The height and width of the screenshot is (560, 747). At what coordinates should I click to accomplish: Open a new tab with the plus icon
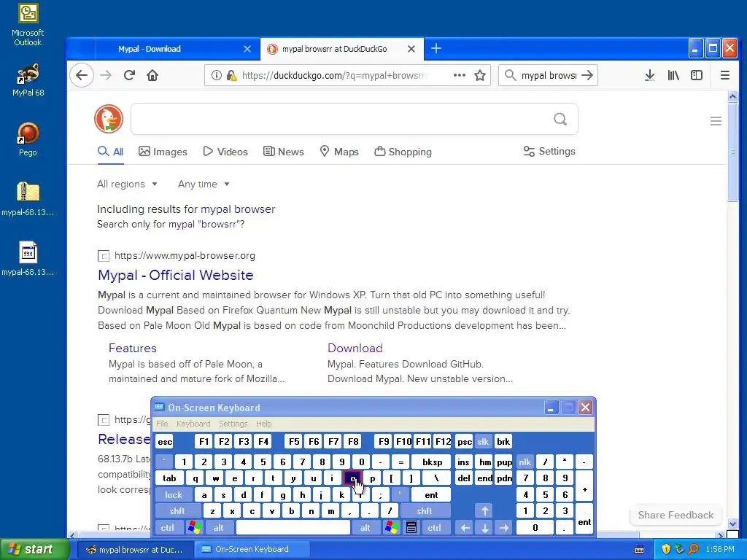[x=436, y=49]
